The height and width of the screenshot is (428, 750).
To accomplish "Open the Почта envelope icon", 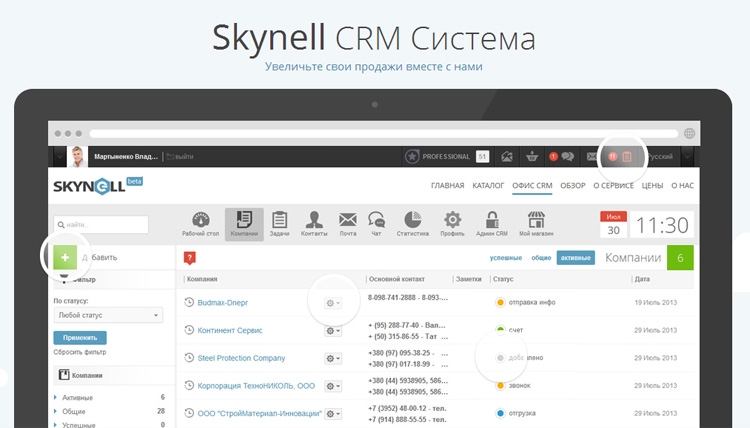I will (x=348, y=224).
